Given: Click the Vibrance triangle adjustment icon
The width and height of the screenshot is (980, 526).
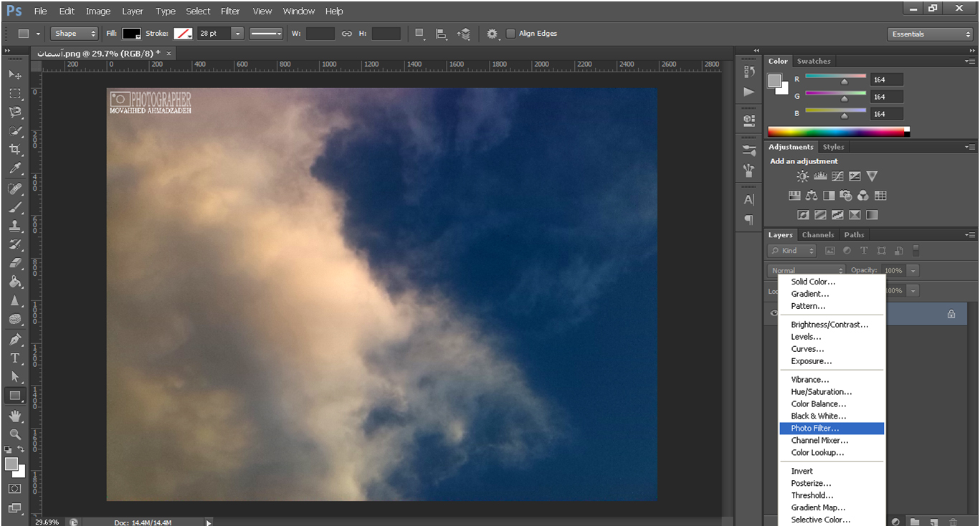Looking at the screenshot, I should pos(872,176).
